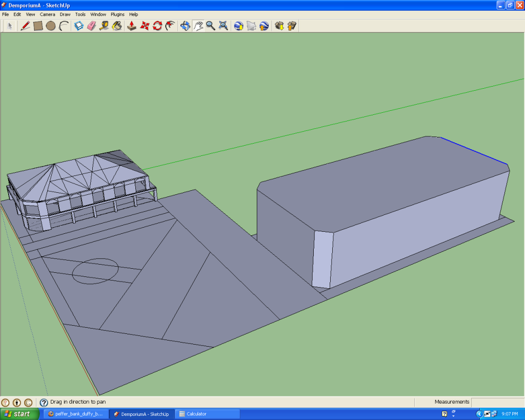Screen dimensions: 525x420
Task: Select the Zoom magnifier tool
Action: [211, 26]
